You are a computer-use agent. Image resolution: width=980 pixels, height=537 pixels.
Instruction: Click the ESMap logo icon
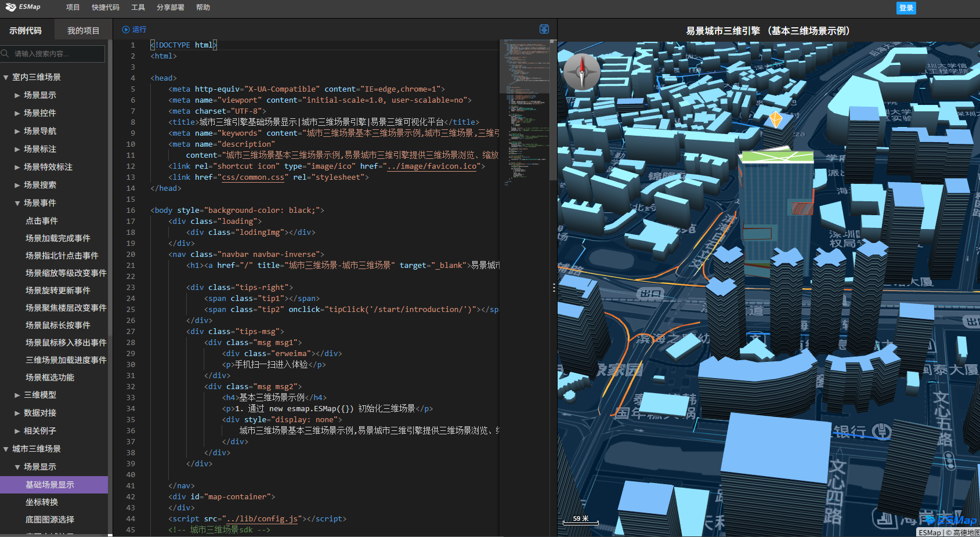pyautogui.click(x=11, y=7)
